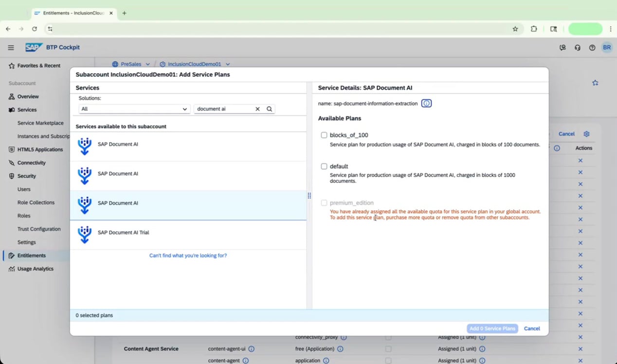Open the BTP Cockpit hamburger navigation menu
617x364 pixels.
tap(11, 48)
